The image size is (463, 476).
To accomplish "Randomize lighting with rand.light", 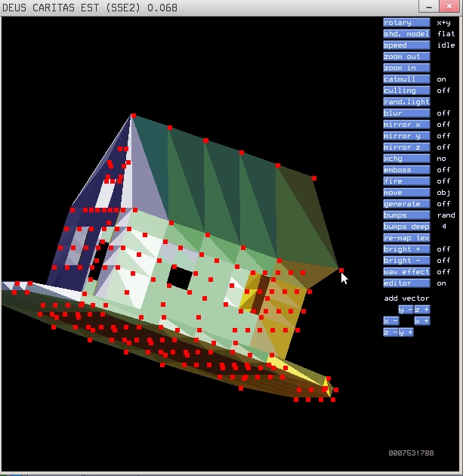I will [x=406, y=102].
